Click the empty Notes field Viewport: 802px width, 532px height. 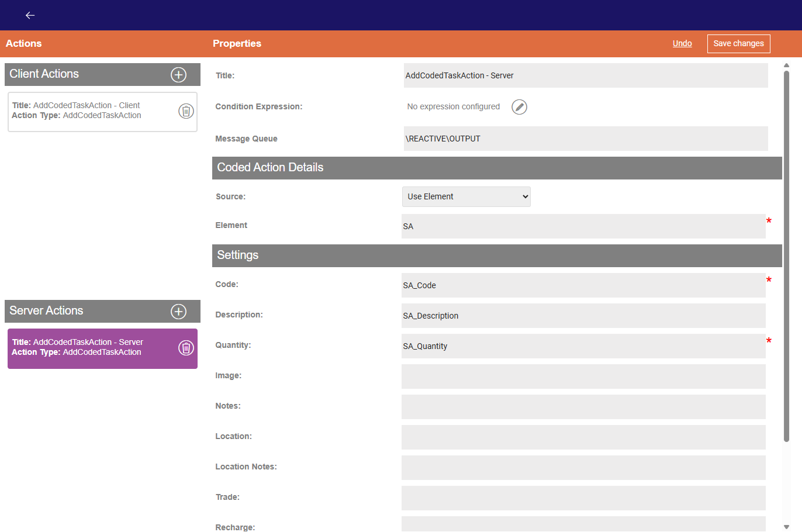[583, 407]
